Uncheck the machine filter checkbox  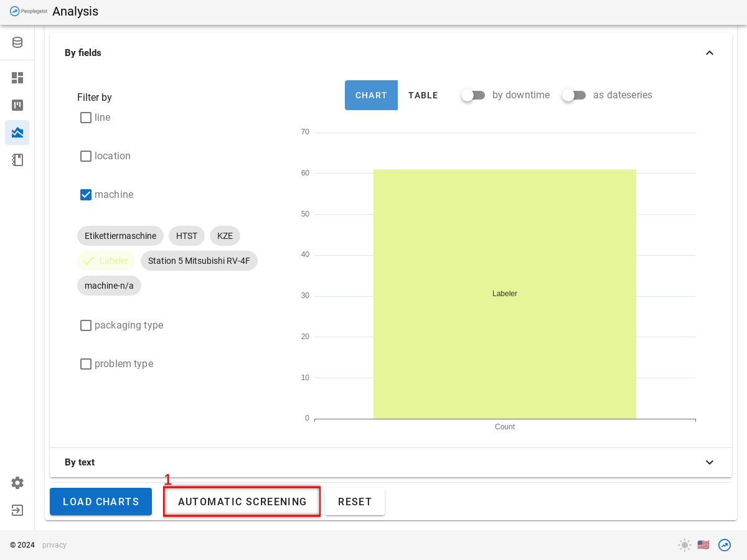click(x=86, y=195)
